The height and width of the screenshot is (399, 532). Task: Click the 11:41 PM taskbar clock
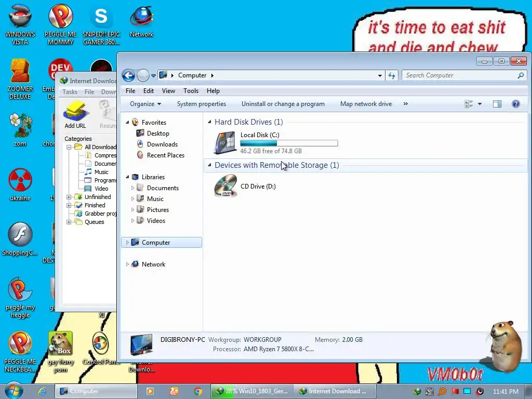pos(506,391)
